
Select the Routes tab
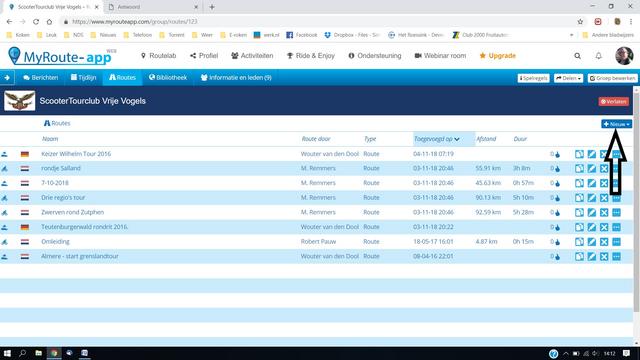coord(122,78)
